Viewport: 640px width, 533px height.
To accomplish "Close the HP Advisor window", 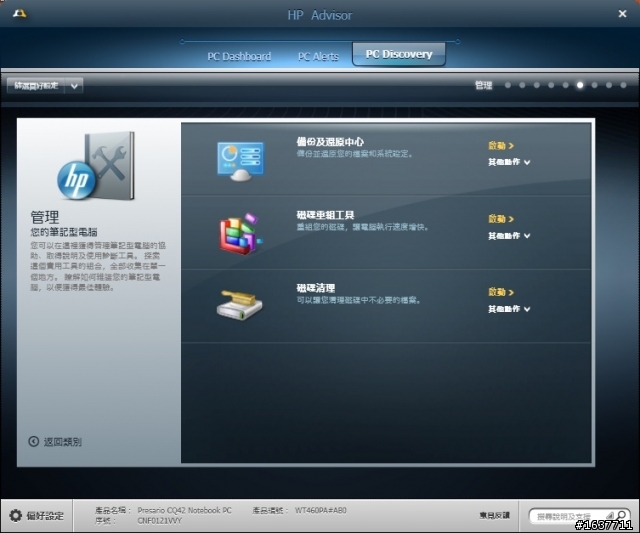I will (622, 14).
